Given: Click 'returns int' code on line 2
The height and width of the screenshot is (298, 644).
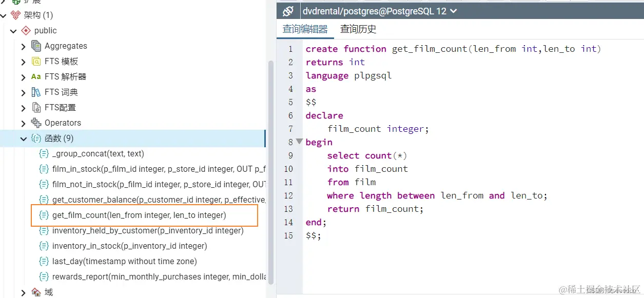Looking at the screenshot, I should (335, 62).
